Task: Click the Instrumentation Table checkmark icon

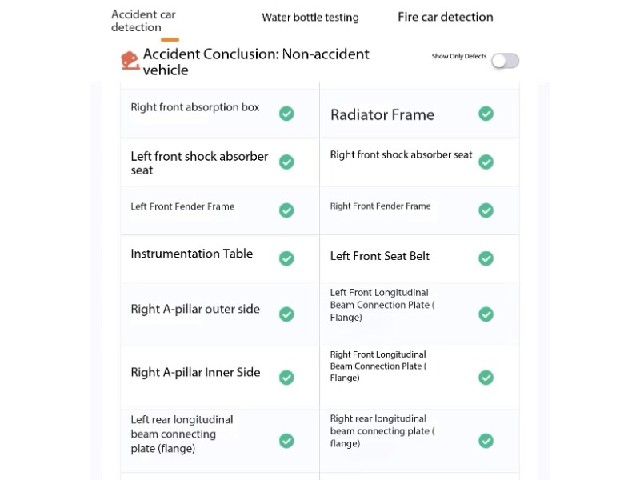Action: click(287, 258)
